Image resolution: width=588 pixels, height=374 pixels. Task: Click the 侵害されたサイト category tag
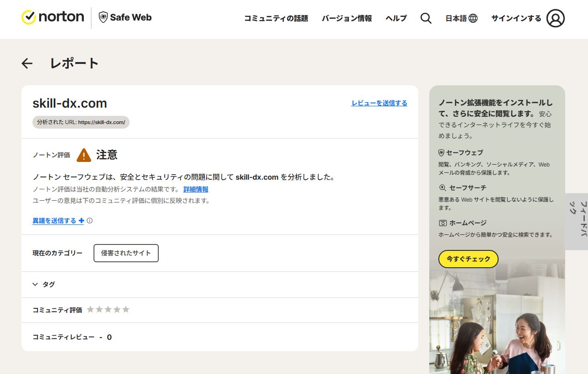point(126,253)
